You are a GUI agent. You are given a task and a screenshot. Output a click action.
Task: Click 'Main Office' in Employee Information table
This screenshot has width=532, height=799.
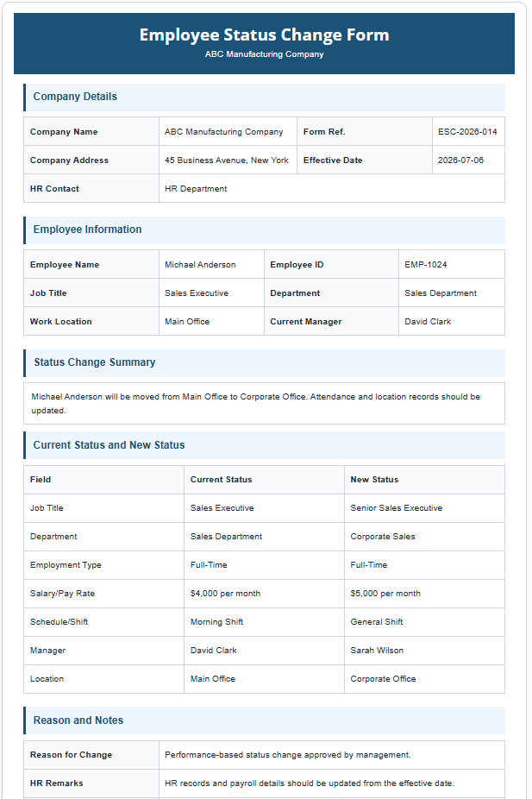tap(187, 322)
